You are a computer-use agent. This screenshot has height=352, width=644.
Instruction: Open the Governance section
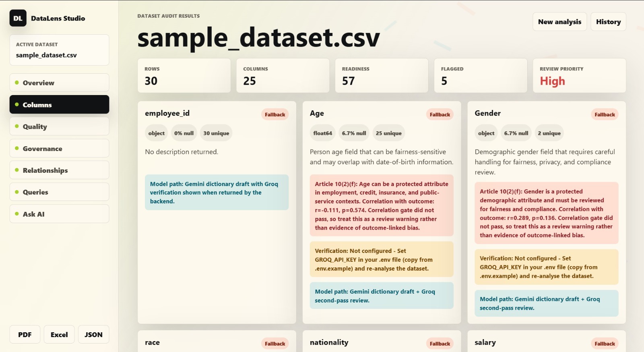[x=59, y=148]
